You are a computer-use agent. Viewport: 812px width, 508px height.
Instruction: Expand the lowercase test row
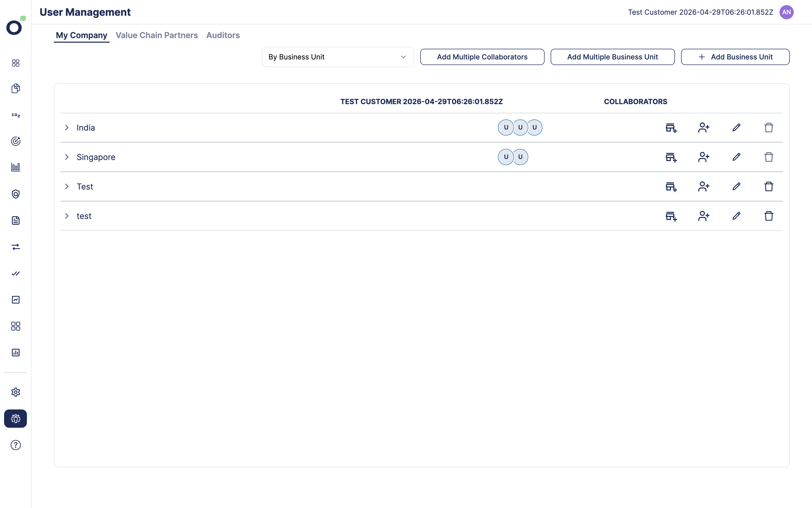tap(67, 216)
